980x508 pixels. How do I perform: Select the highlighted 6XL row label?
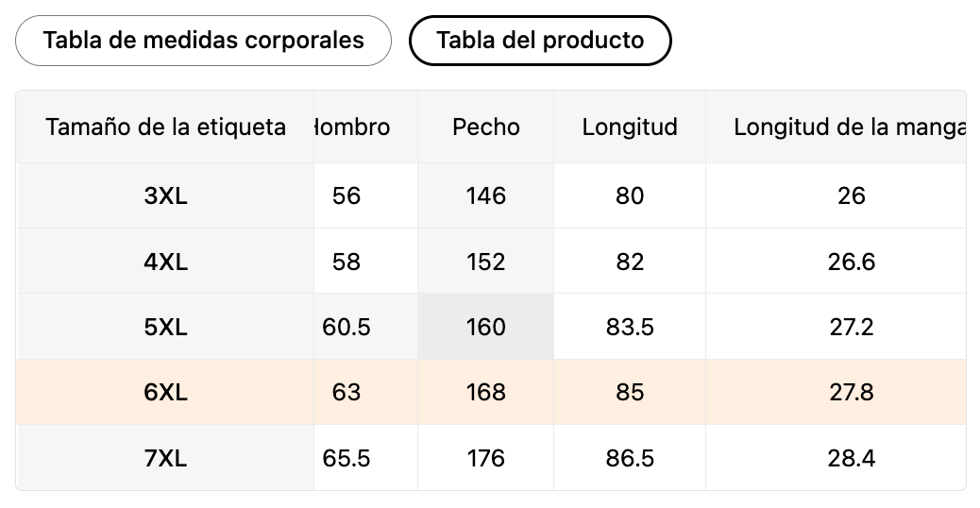click(165, 392)
